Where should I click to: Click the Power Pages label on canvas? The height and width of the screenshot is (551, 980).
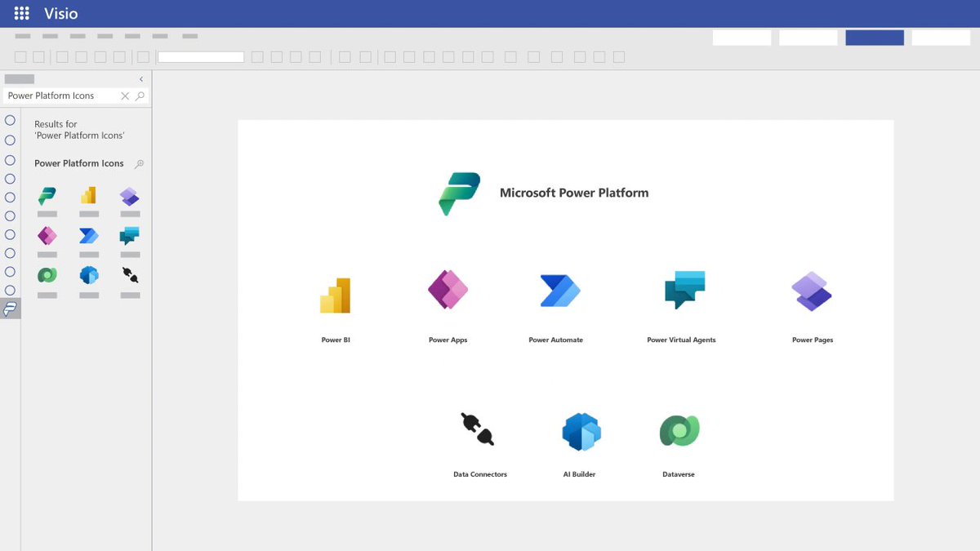(x=813, y=340)
